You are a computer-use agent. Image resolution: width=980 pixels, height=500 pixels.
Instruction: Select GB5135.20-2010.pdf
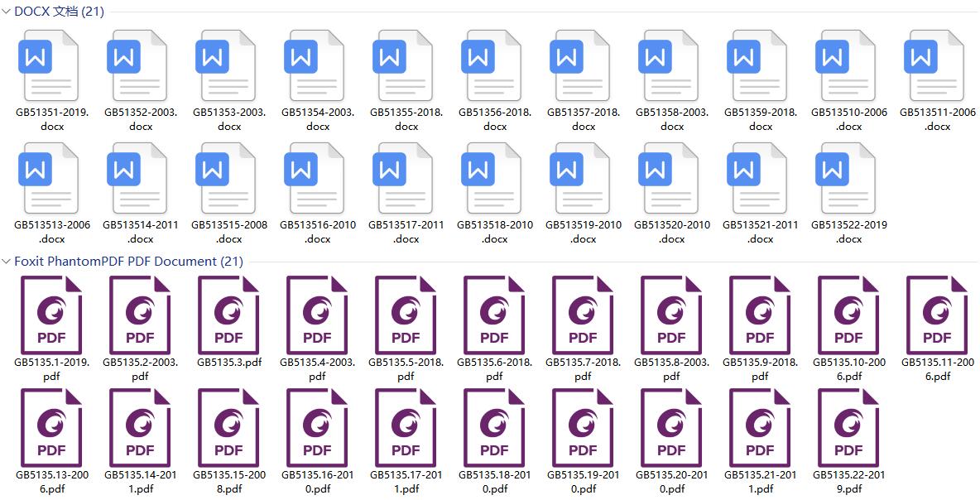(670, 429)
